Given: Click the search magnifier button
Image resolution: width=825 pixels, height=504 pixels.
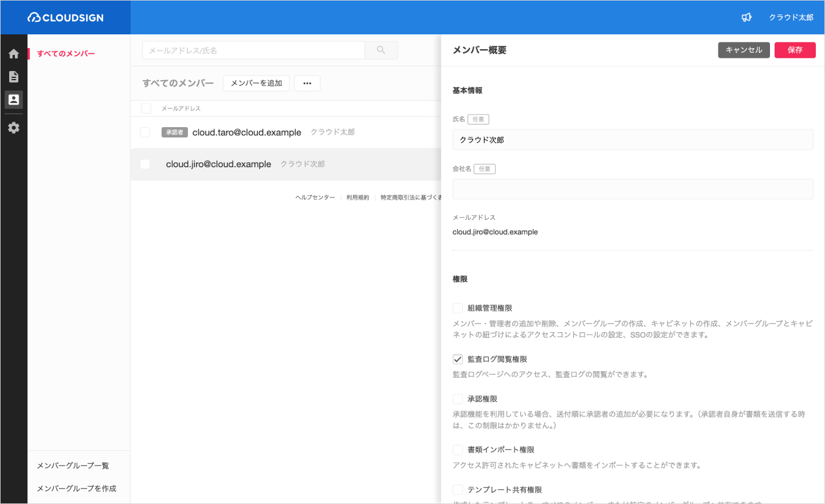Looking at the screenshot, I should coord(381,50).
